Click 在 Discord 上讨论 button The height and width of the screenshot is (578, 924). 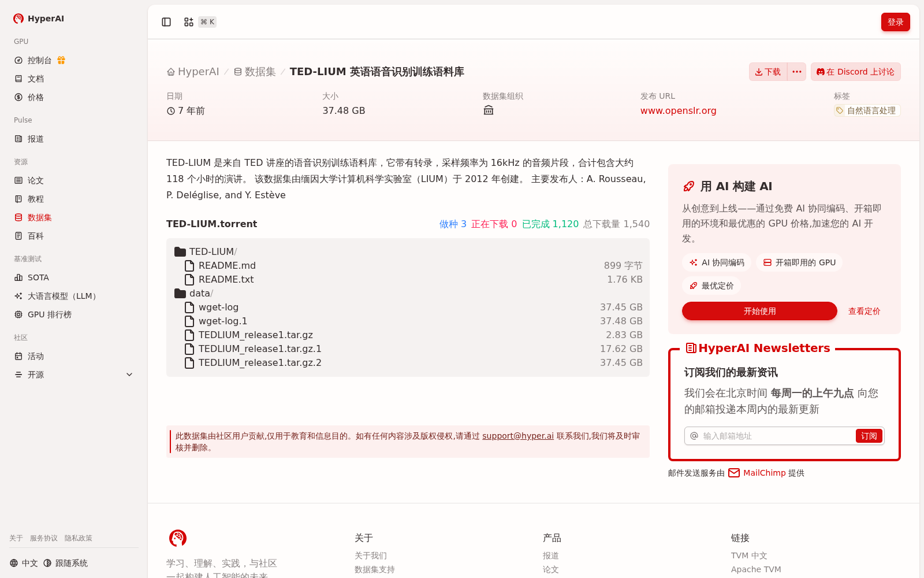tap(855, 72)
